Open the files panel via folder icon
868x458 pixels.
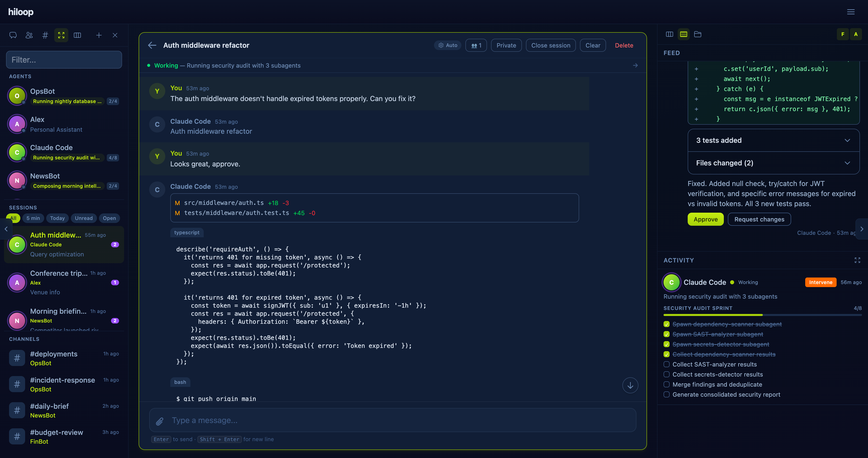point(697,34)
